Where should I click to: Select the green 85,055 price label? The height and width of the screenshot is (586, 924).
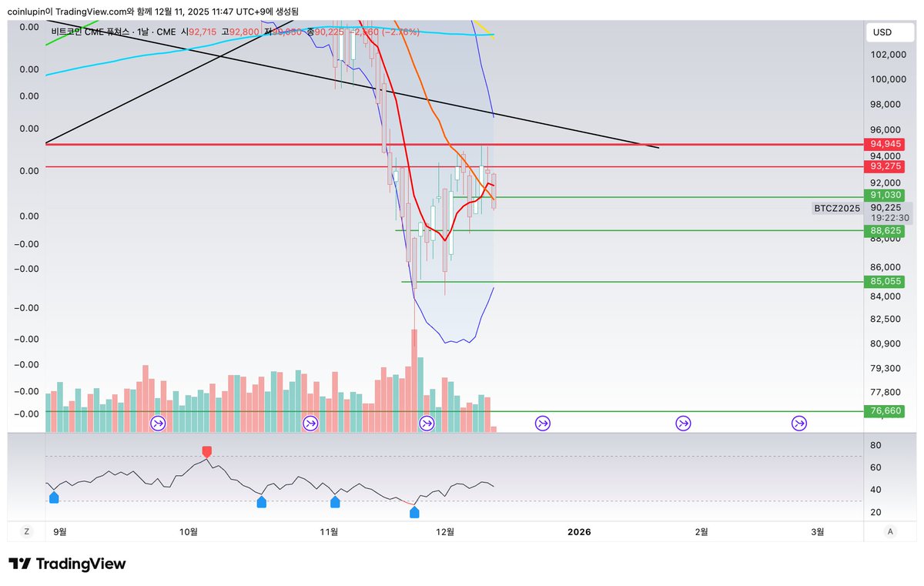tap(886, 281)
